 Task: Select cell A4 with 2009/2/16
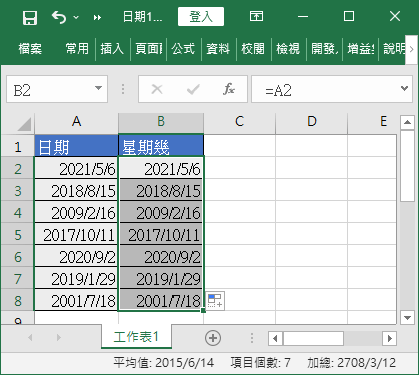[76, 212]
